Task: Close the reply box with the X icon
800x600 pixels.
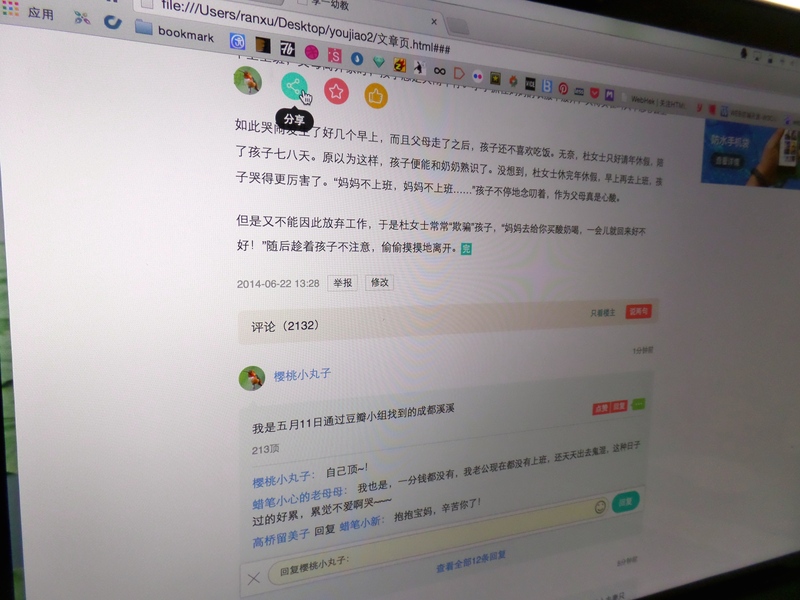Action: tap(254, 578)
